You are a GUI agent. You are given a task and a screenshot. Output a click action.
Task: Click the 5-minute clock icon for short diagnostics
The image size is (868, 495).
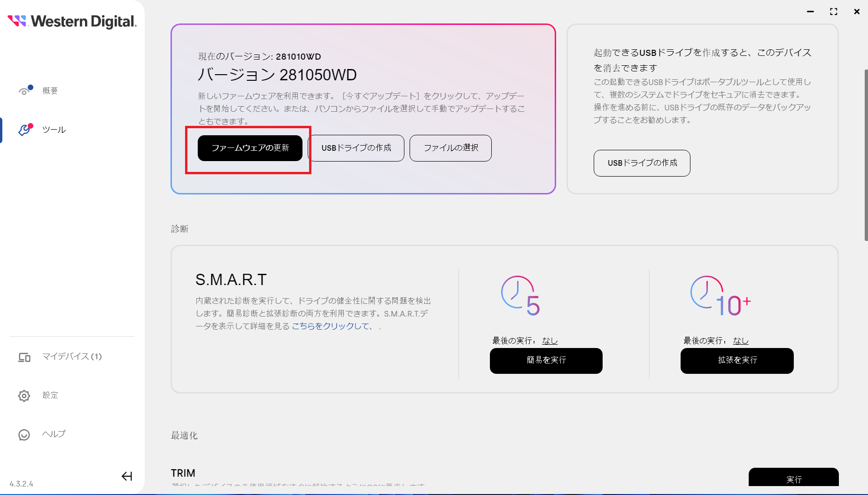pyautogui.click(x=520, y=295)
